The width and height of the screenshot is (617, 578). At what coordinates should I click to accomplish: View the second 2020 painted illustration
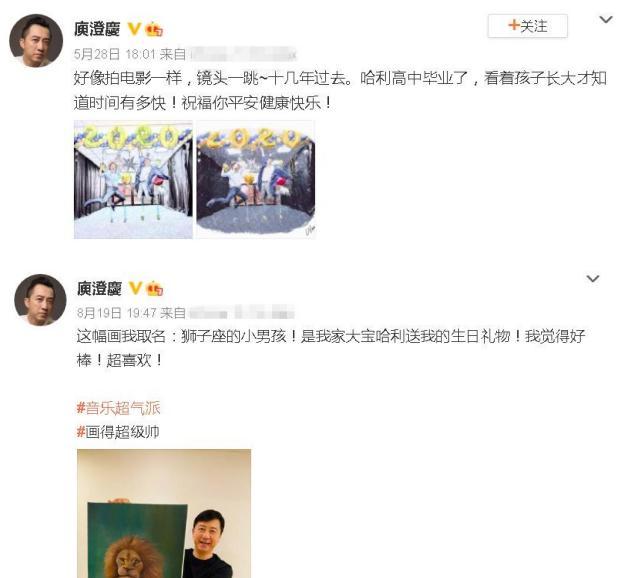[256, 179]
